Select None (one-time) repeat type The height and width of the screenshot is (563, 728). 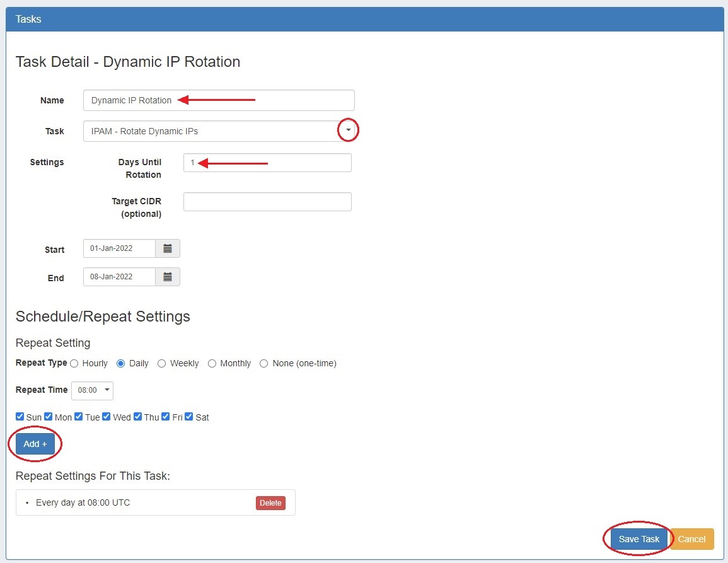point(264,364)
